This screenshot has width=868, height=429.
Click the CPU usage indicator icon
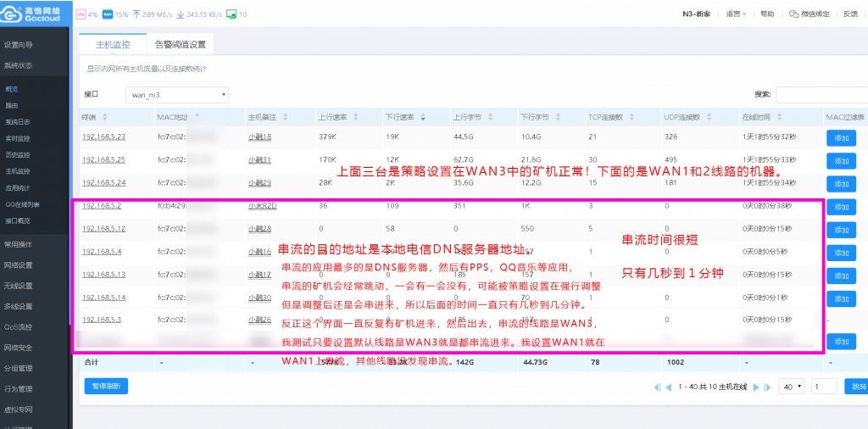coord(81,14)
